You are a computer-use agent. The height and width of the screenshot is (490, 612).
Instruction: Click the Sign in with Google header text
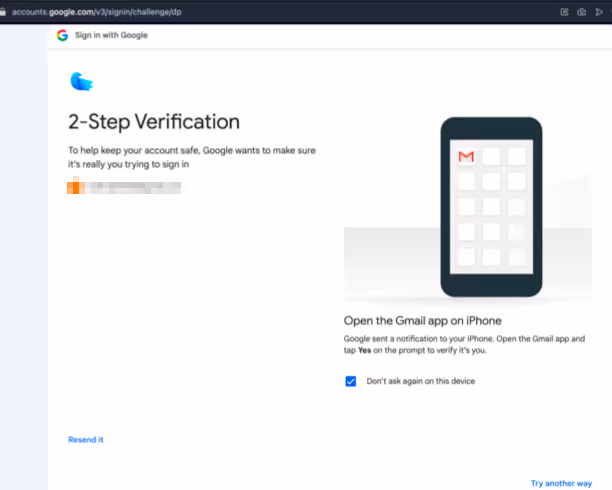click(x=111, y=35)
